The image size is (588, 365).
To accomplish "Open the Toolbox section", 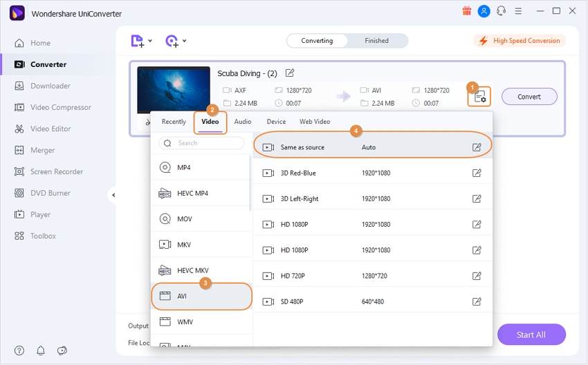I will [35, 236].
